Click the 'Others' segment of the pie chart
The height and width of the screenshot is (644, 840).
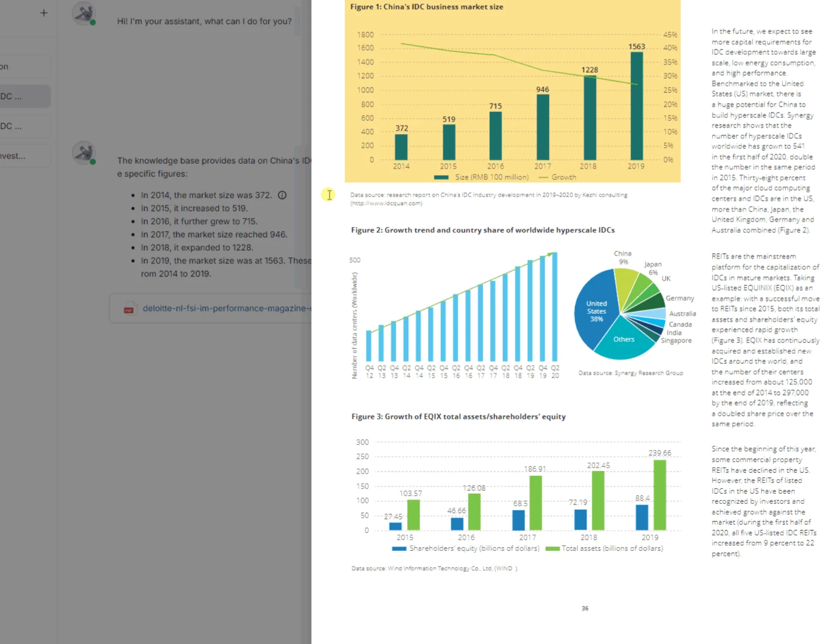point(624,340)
